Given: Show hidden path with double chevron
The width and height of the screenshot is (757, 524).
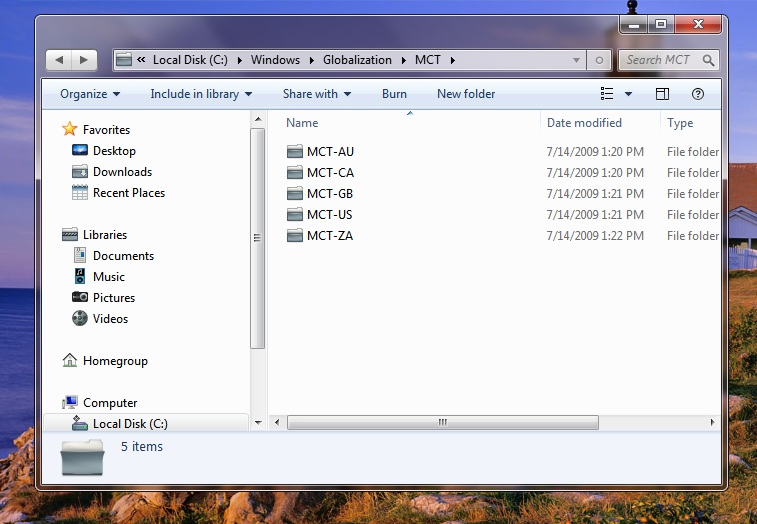Looking at the screenshot, I should pos(141,59).
